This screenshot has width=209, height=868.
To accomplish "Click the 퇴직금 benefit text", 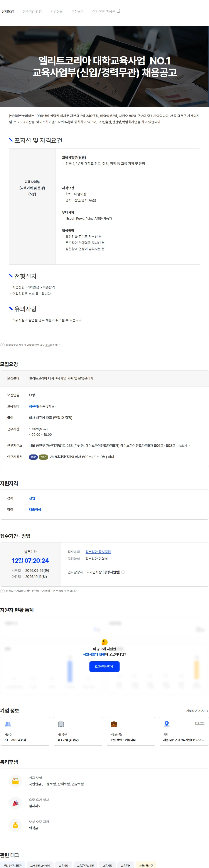I will pos(33,828).
